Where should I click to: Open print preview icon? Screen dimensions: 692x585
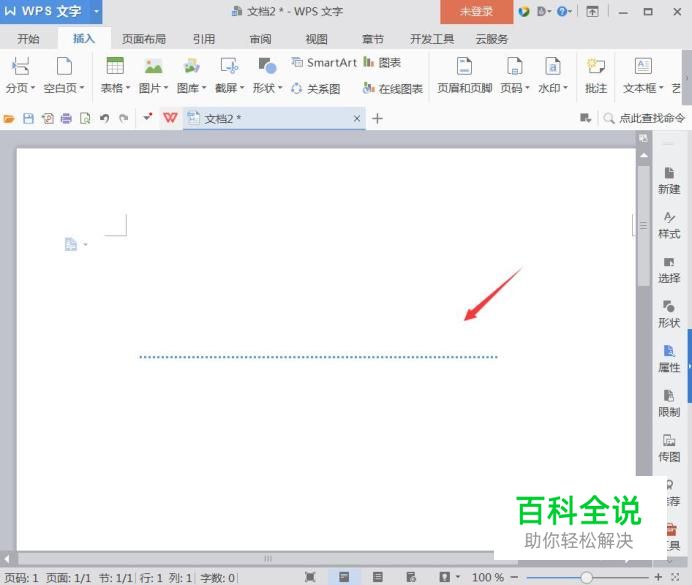(x=85, y=118)
